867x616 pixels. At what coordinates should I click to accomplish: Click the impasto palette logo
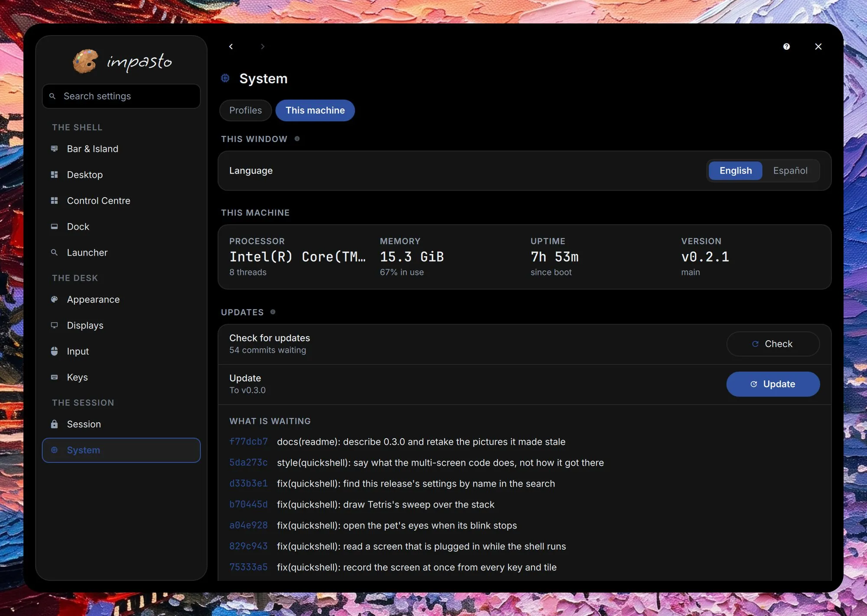tap(85, 61)
